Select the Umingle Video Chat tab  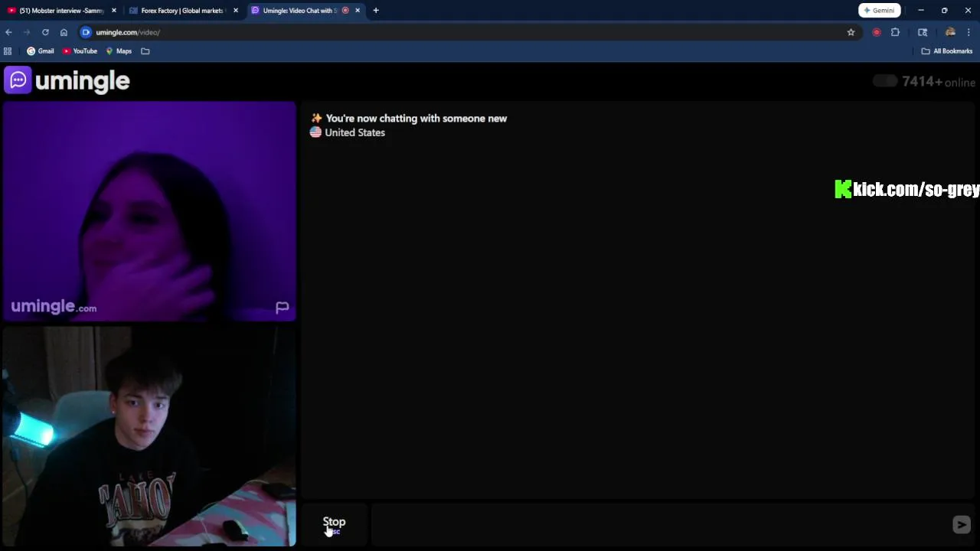299,11
